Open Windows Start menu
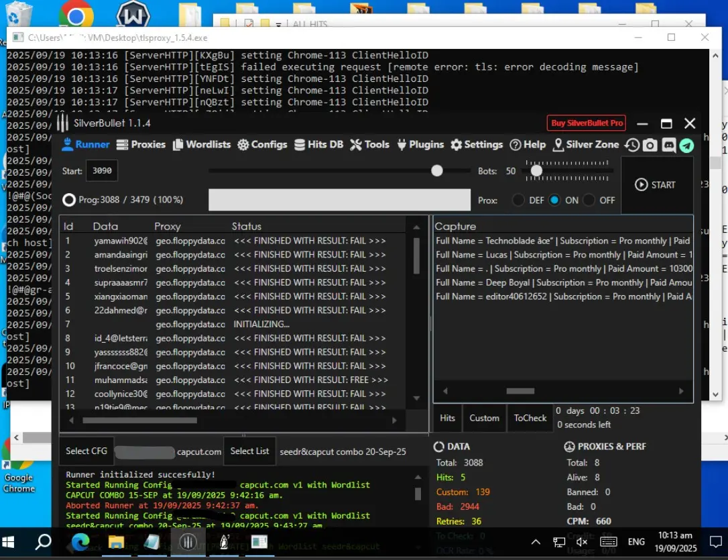 coord(8,542)
